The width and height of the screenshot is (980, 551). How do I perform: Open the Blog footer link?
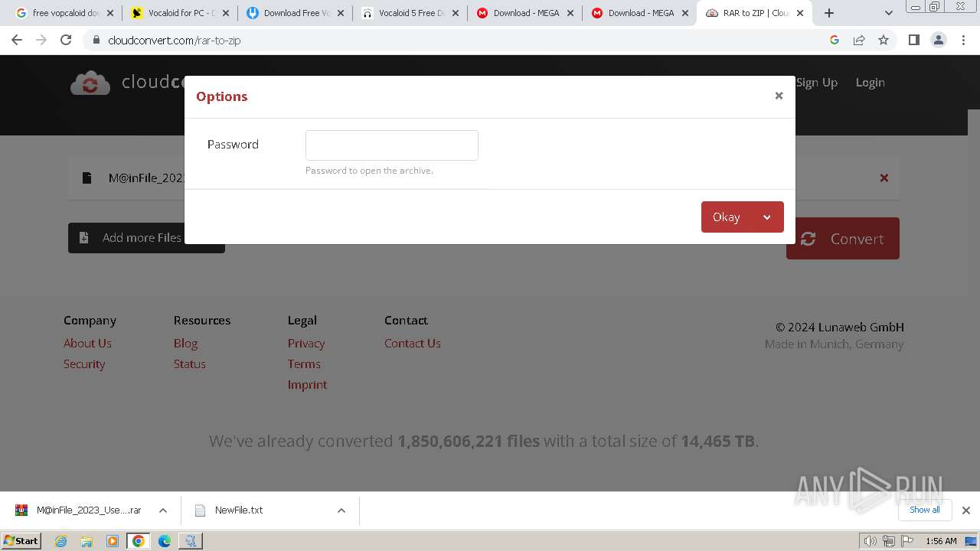[185, 343]
